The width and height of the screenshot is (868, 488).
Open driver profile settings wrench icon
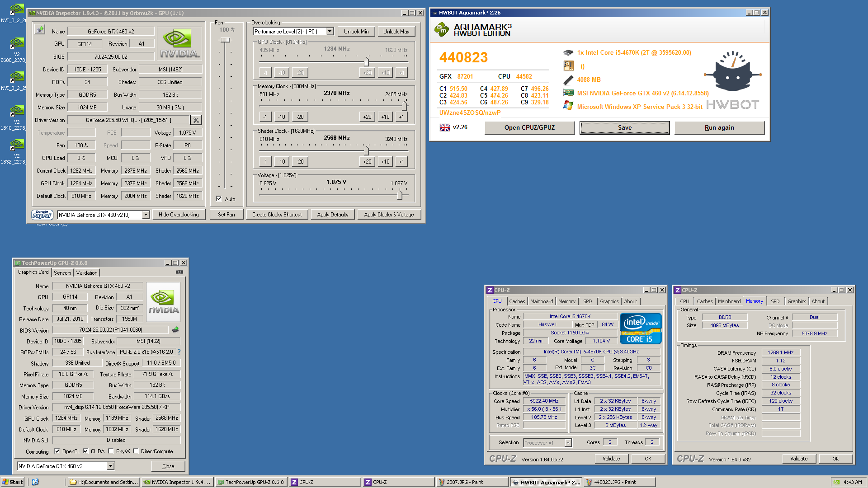click(196, 120)
